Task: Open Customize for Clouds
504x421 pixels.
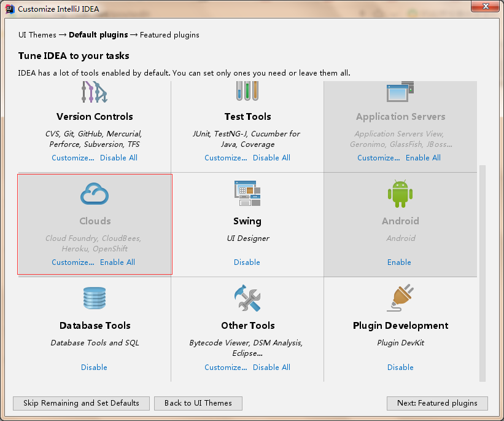Action: pos(73,262)
